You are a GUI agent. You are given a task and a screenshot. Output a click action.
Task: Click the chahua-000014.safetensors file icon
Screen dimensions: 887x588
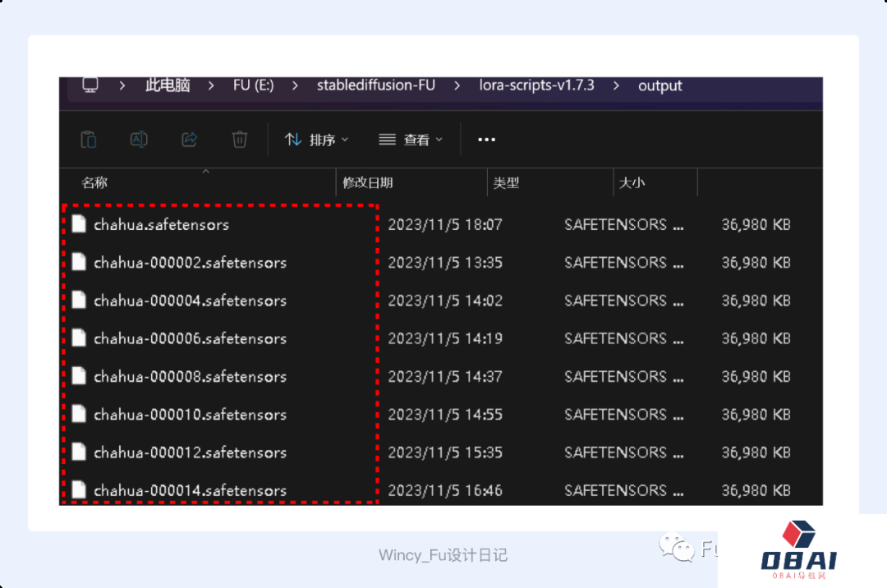[79, 490]
